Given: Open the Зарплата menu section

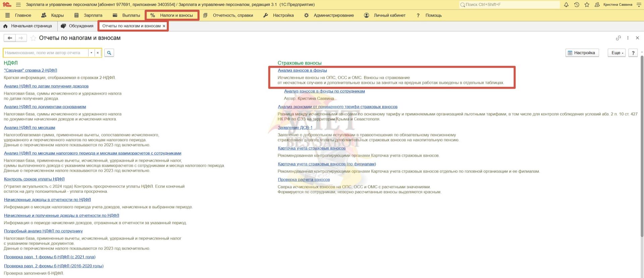Looking at the screenshot, I should tap(88, 15).
